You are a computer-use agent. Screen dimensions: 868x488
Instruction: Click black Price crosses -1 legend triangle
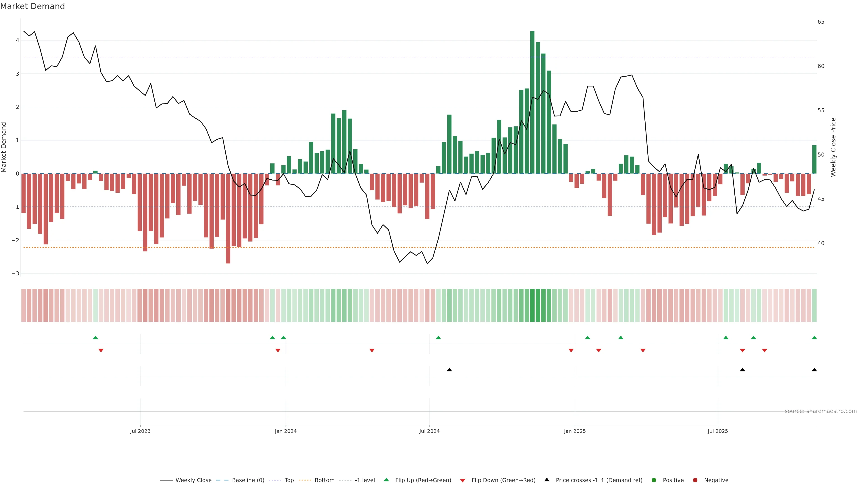547,480
